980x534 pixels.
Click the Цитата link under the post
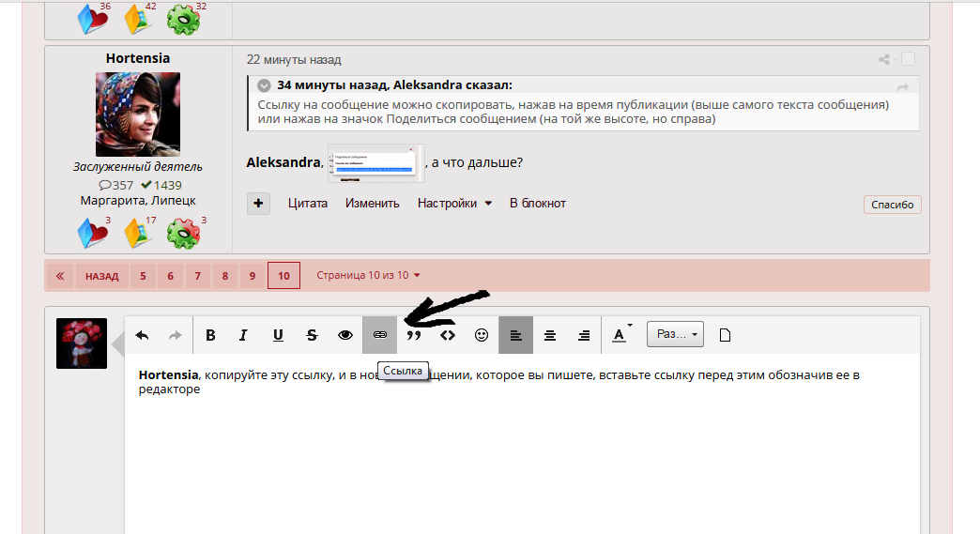coord(308,204)
